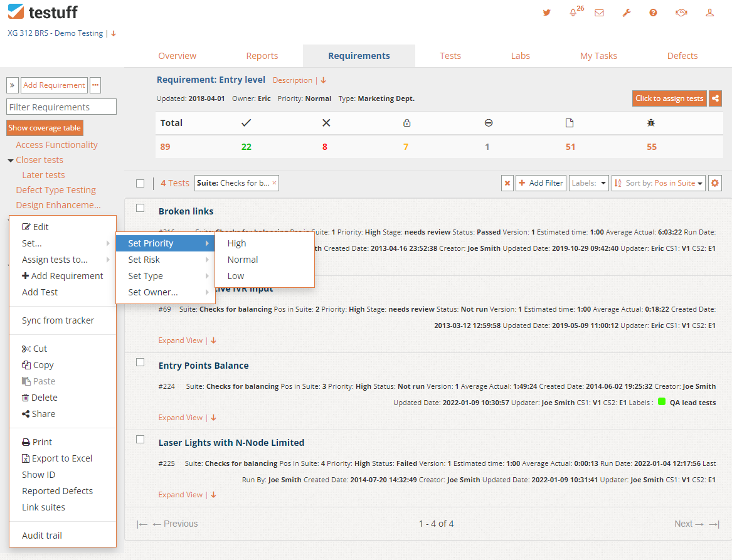Go to the Next page link

click(x=689, y=524)
